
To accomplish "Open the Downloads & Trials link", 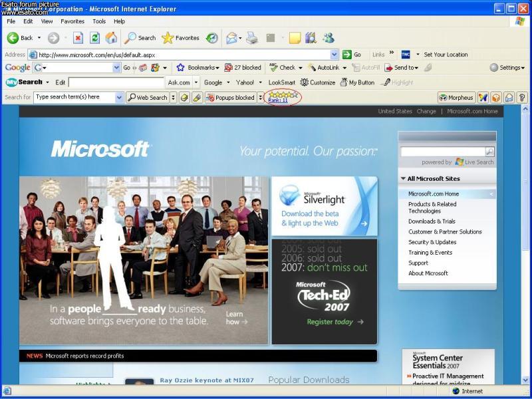I will coord(432,221).
